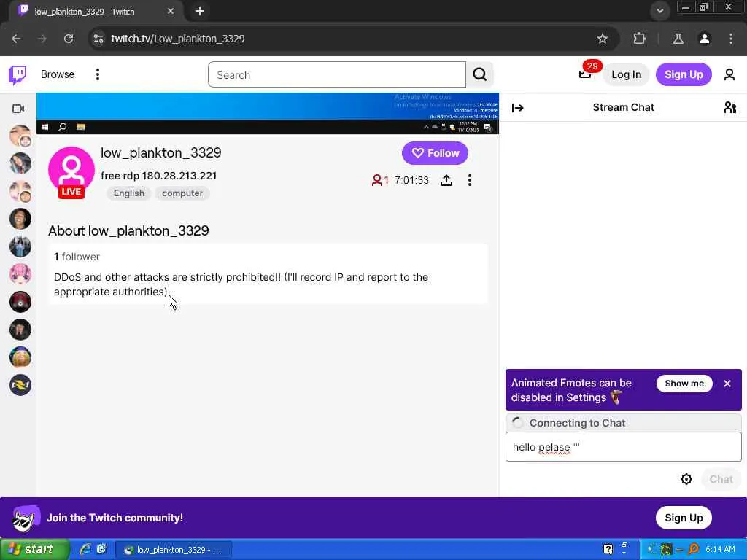The height and width of the screenshot is (560, 747).
Task: Click the English tag
Action: coord(128,192)
